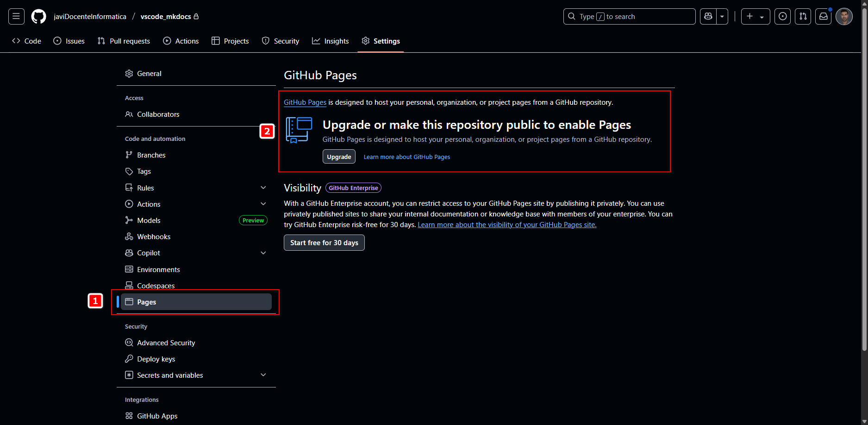Click Start free for 30 days

tap(324, 243)
